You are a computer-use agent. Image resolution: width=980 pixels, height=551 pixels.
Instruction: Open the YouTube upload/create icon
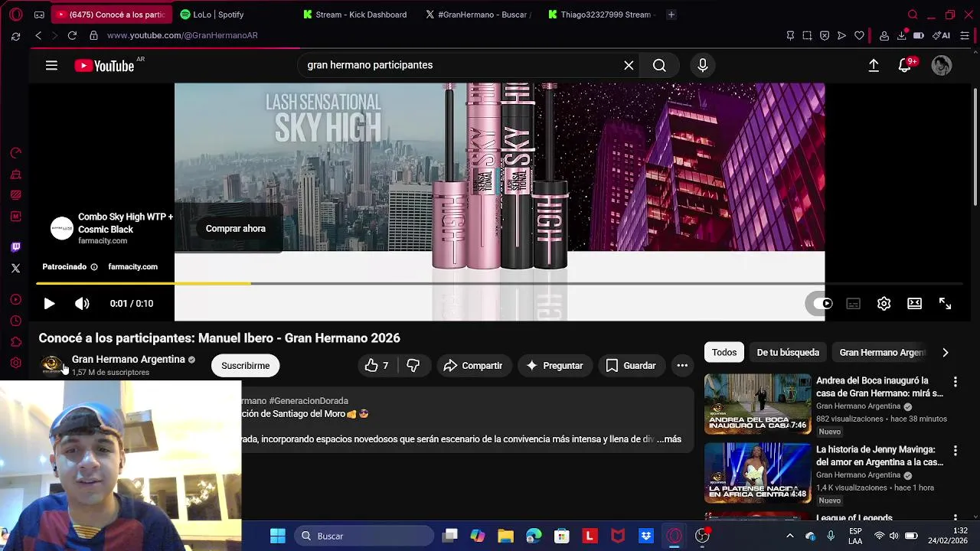pyautogui.click(x=874, y=66)
